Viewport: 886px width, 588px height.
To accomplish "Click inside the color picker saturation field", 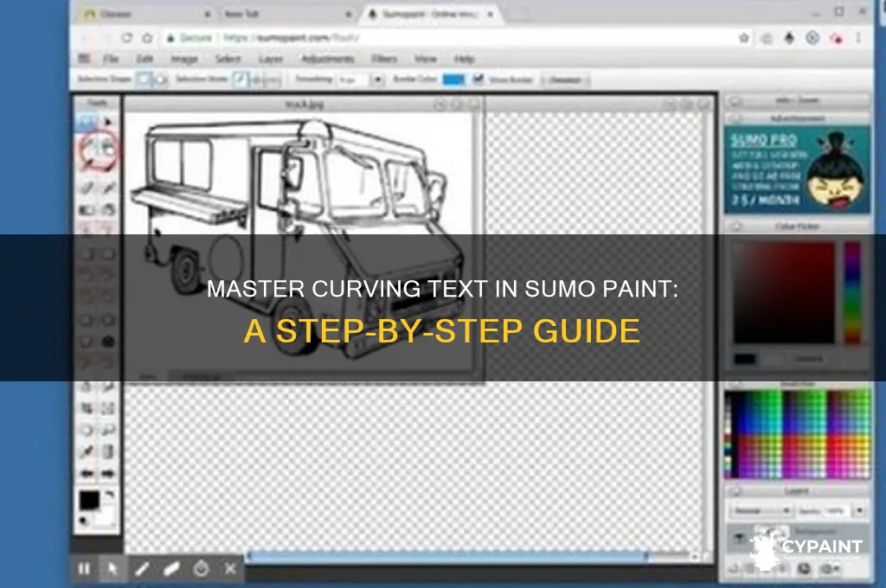I will tap(784, 291).
